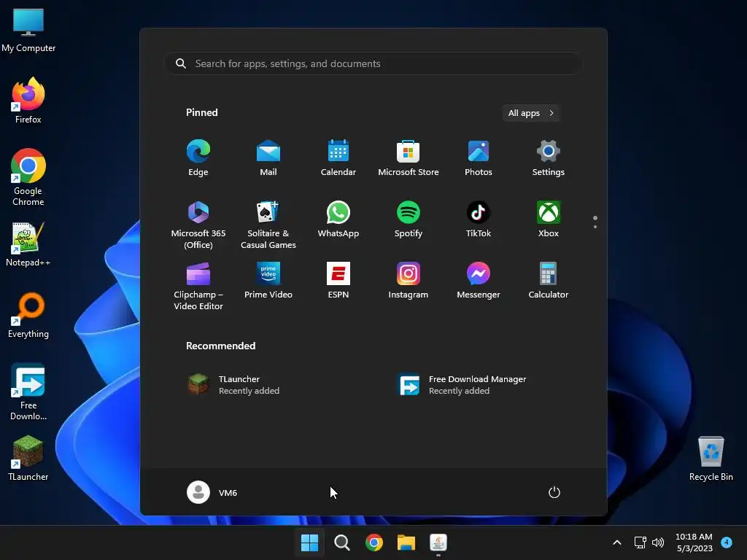Go to next pinned apps page dots
The height and width of the screenshot is (560, 747).
point(595,222)
